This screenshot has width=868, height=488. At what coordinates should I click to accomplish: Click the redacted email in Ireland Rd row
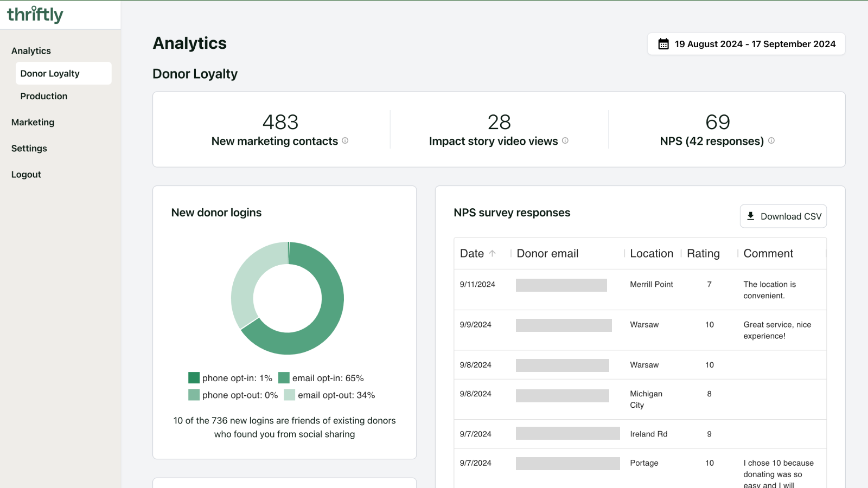pos(568,433)
